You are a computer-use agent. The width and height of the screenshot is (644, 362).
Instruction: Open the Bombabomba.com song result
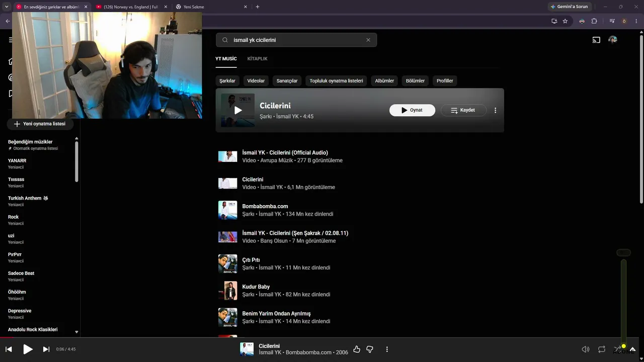pyautogui.click(x=265, y=206)
